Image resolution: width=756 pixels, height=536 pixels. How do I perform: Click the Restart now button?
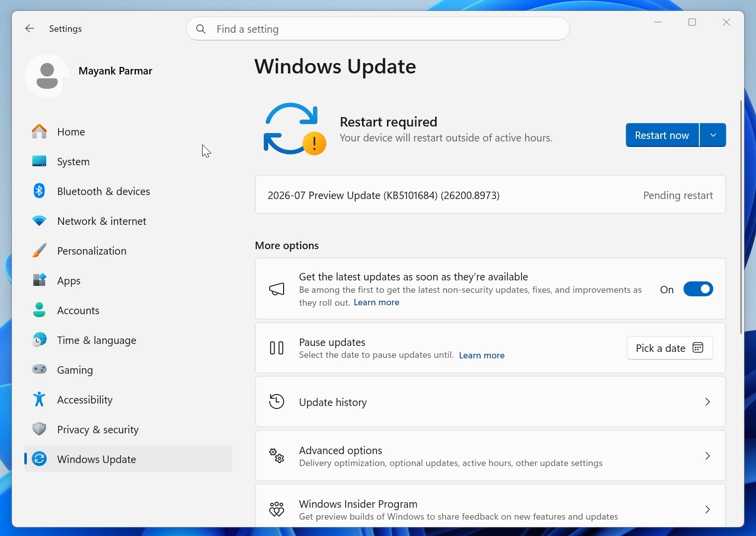(662, 135)
